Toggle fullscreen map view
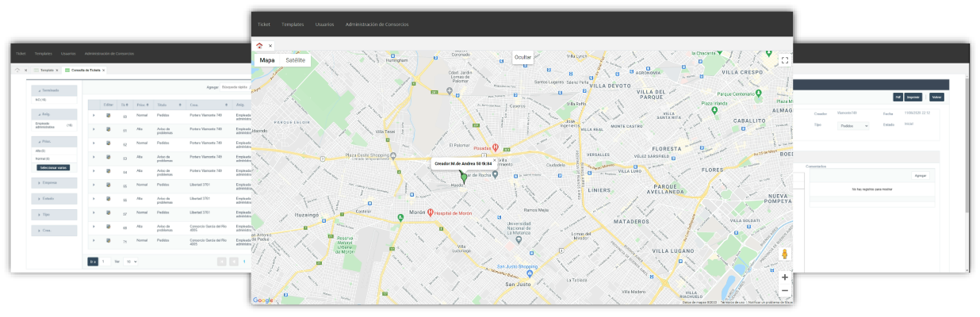 [x=784, y=59]
